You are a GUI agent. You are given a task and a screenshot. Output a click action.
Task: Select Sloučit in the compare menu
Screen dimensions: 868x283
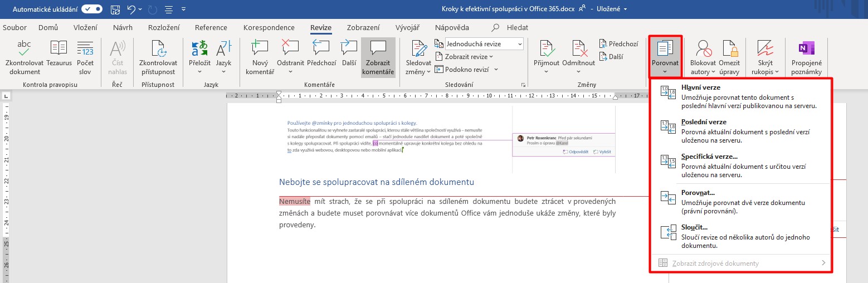tap(694, 227)
